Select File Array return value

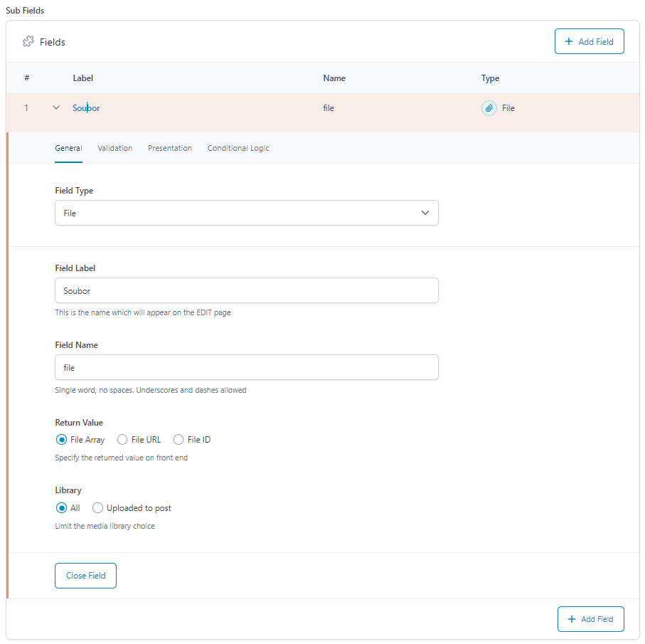tap(61, 440)
